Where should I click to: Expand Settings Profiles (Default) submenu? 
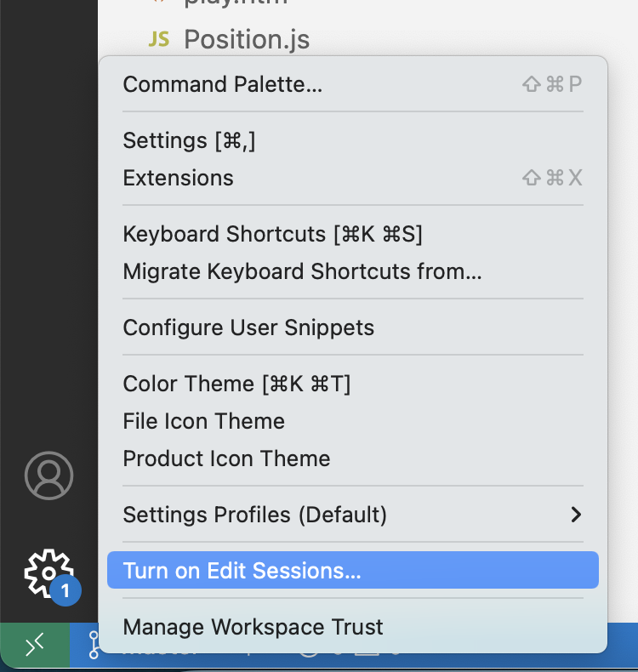pos(353,515)
